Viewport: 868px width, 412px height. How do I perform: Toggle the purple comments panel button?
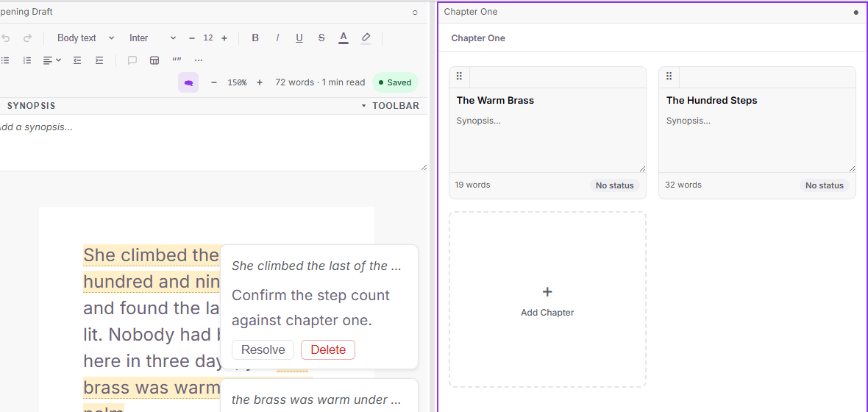coord(188,82)
